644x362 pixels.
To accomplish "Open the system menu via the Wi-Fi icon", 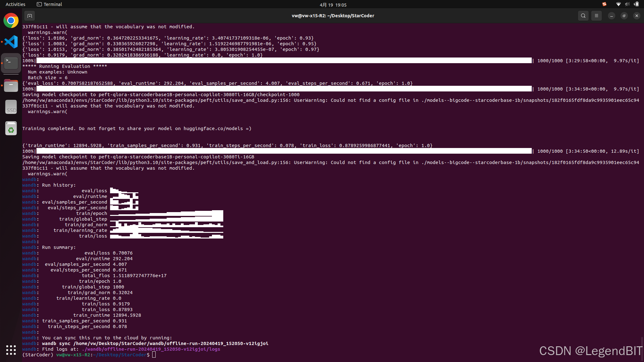I will point(618,4).
